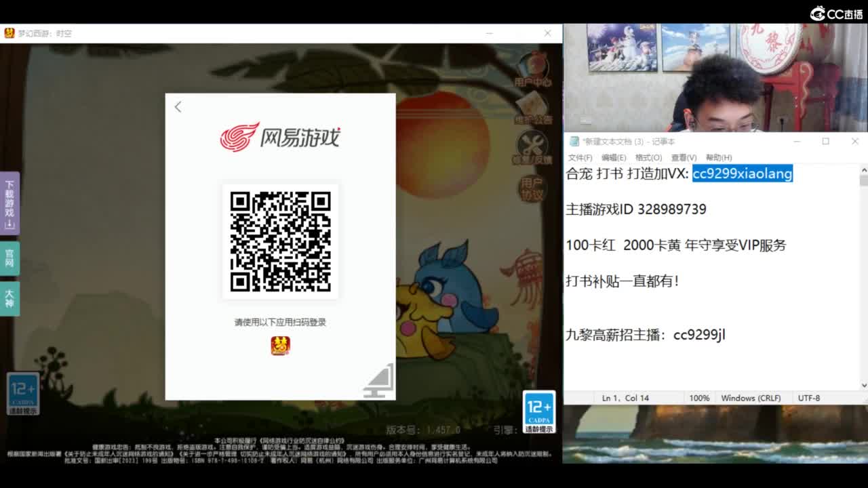Click the Notepad title bar icon
Screen dimensions: 868x488
pyautogui.click(x=574, y=142)
